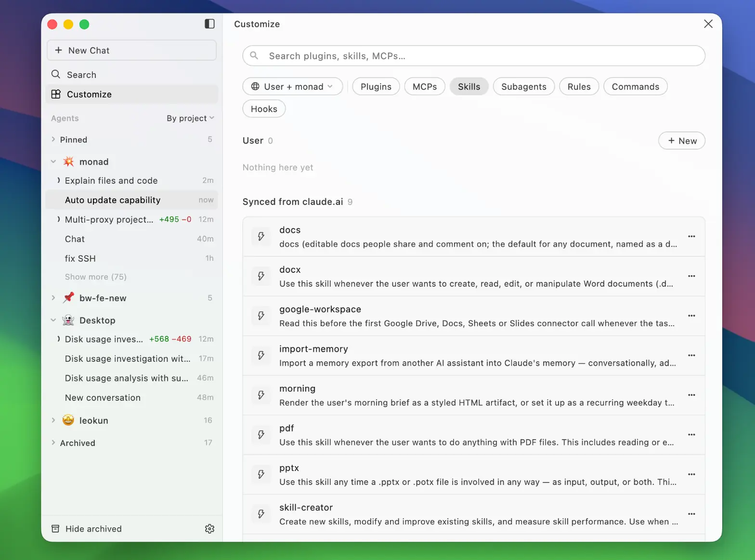Viewport: 755px width, 560px height.
Task: Open more options for import-memory skill
Action: pyautogui.click(x=691, y=356)
